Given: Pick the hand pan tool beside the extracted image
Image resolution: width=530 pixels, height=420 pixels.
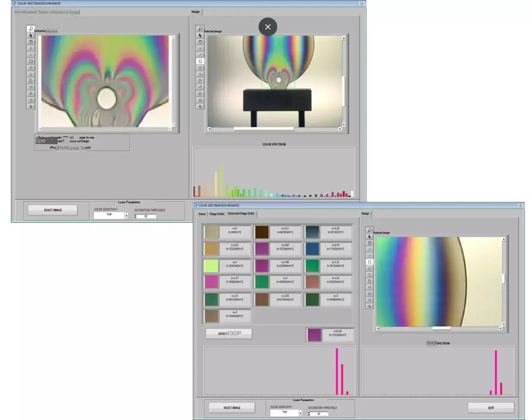Looking at the screenshot, I should click(31, 42).
